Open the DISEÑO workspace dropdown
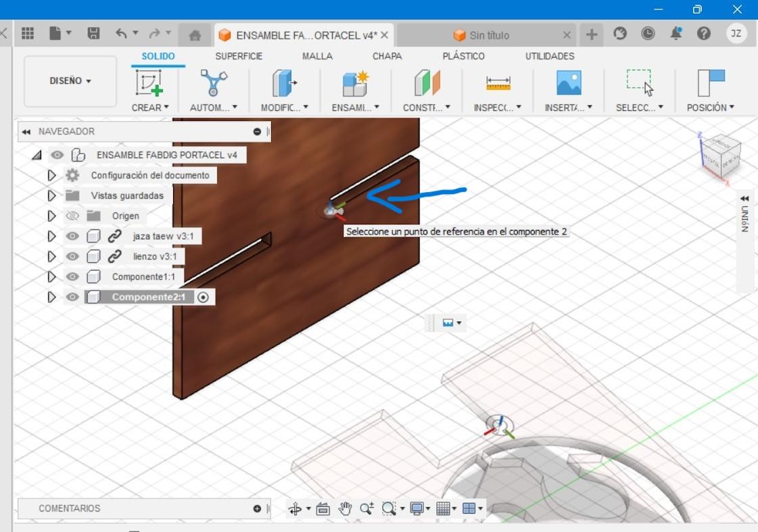The height and width of the screenshot is (532, 758). (70, 80)
